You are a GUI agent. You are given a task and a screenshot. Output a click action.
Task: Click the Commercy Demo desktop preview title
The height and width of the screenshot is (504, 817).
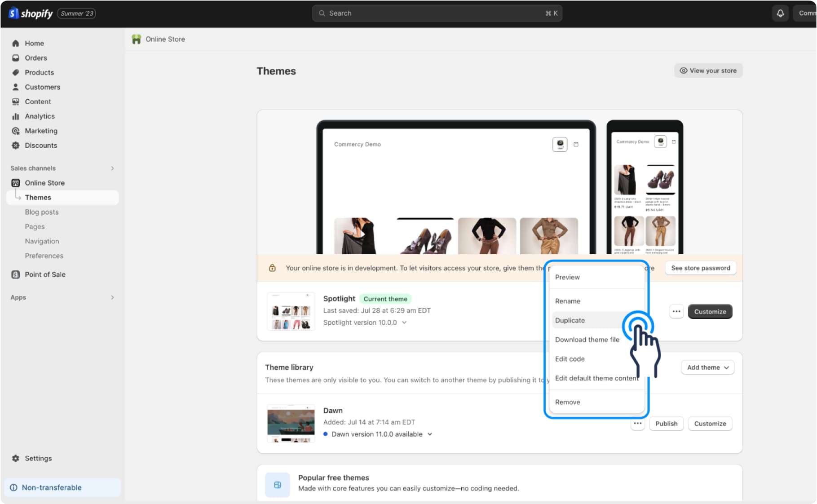pos(357,144)
